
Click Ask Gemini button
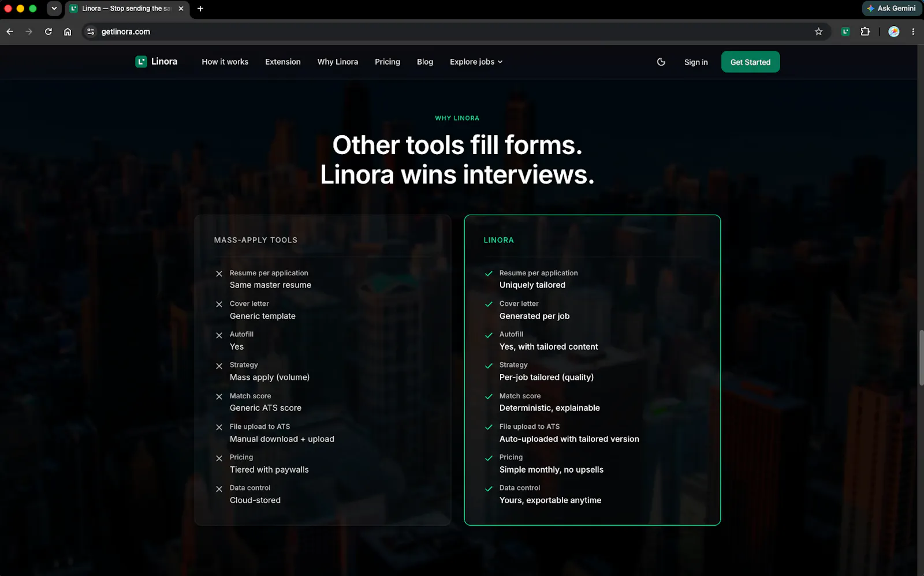pos(891,8)
